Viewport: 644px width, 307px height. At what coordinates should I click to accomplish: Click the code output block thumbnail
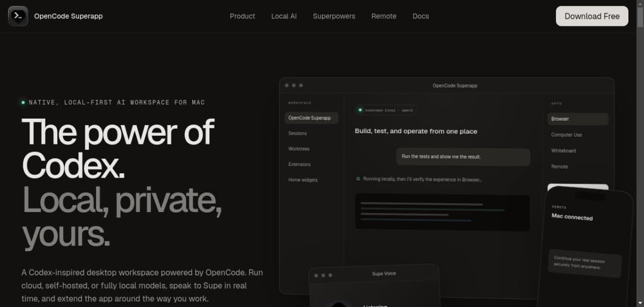443,213
